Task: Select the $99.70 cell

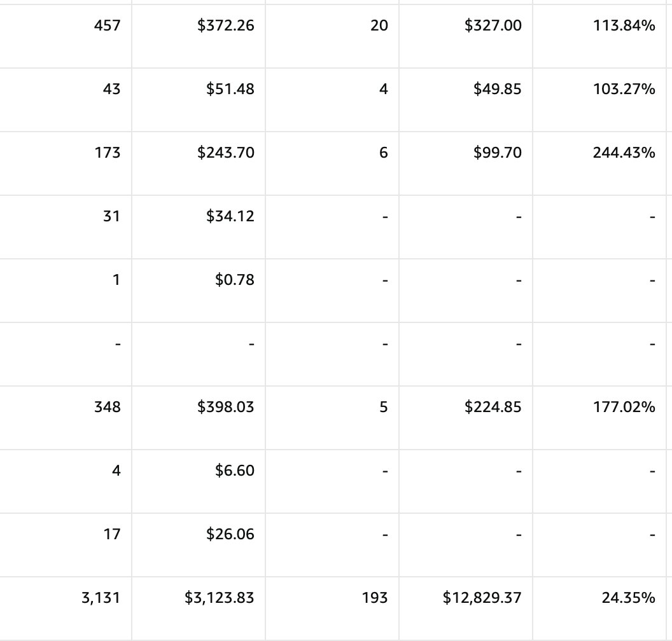Action: pyautogui.click(x=466, y=163)
